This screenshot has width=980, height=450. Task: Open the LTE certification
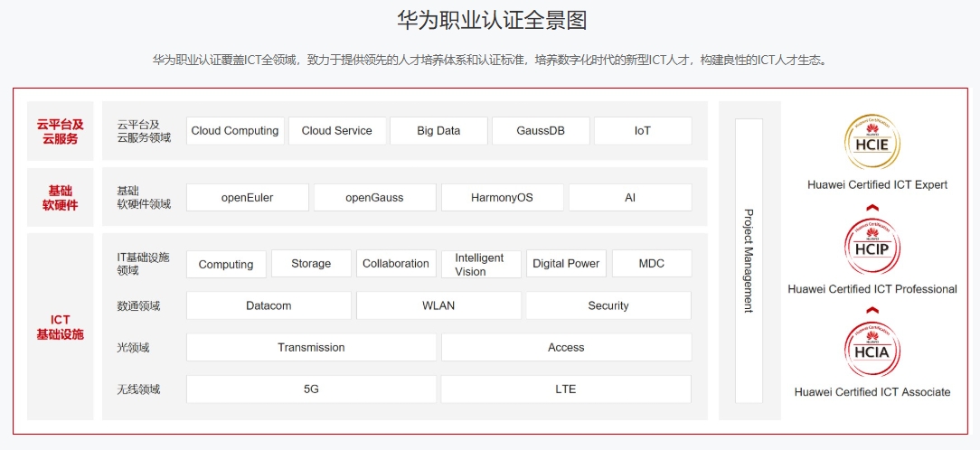(x=566, y=389)
